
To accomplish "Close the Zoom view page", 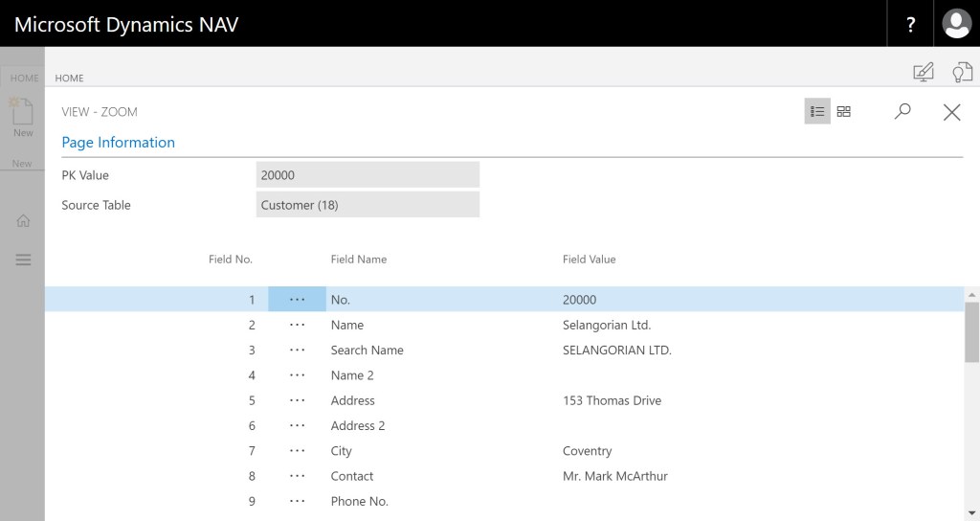I will click(951, 112).
